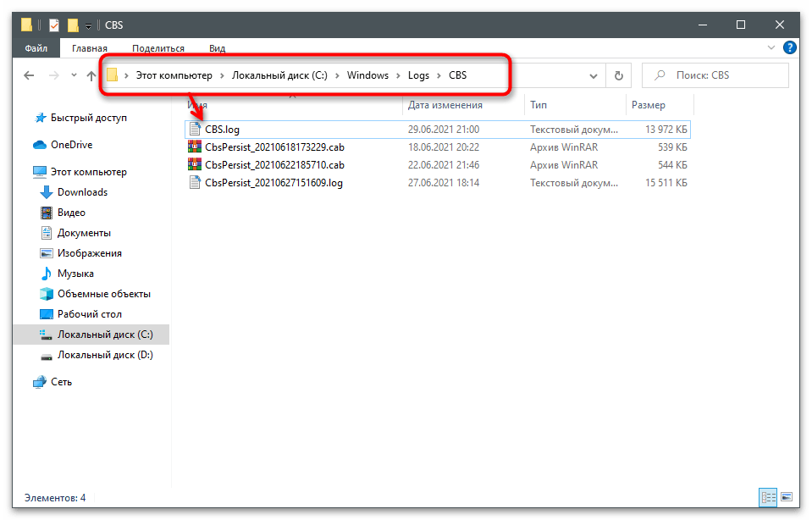Click the 13 972 КБ size cell
Screen dimensions: 812x520
(x=666, y=130)
